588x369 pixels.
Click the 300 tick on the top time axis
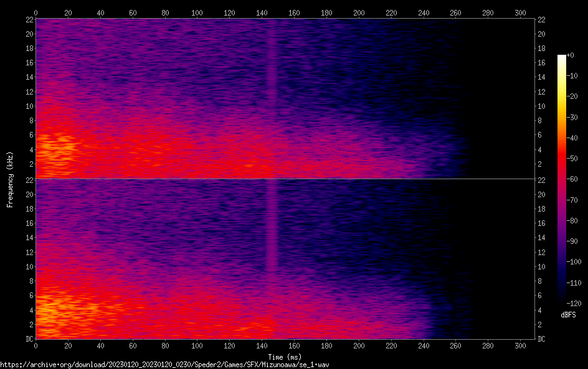tap(520, 12)
